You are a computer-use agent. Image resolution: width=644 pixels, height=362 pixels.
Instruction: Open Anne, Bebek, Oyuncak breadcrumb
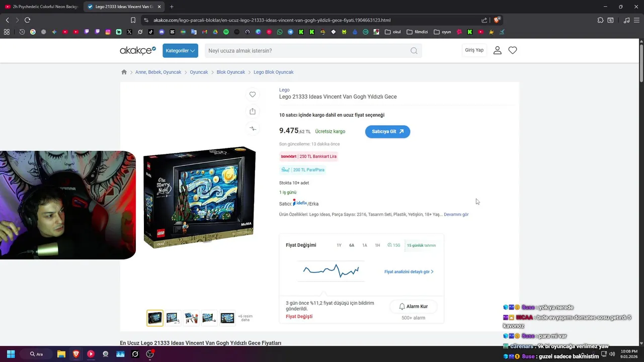[158, 72]
